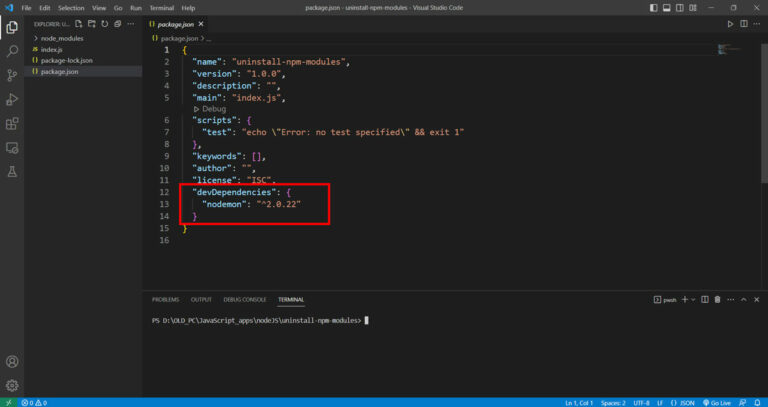Open the Testing flask icon

[12, 171]
